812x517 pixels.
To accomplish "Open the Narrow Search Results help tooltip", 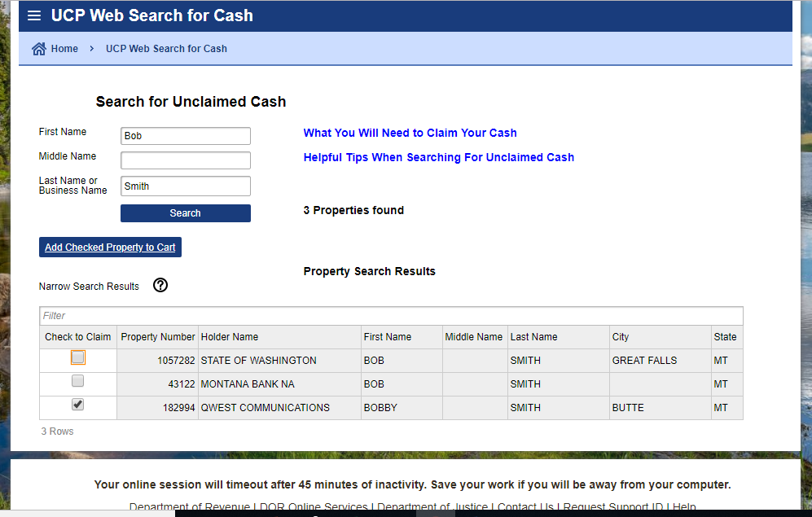I will pos(160,285).
